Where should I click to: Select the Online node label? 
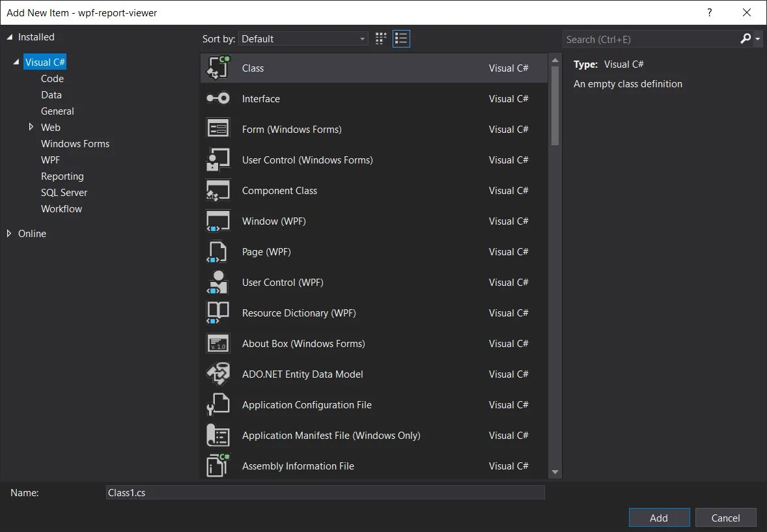[x=33, y=234]
